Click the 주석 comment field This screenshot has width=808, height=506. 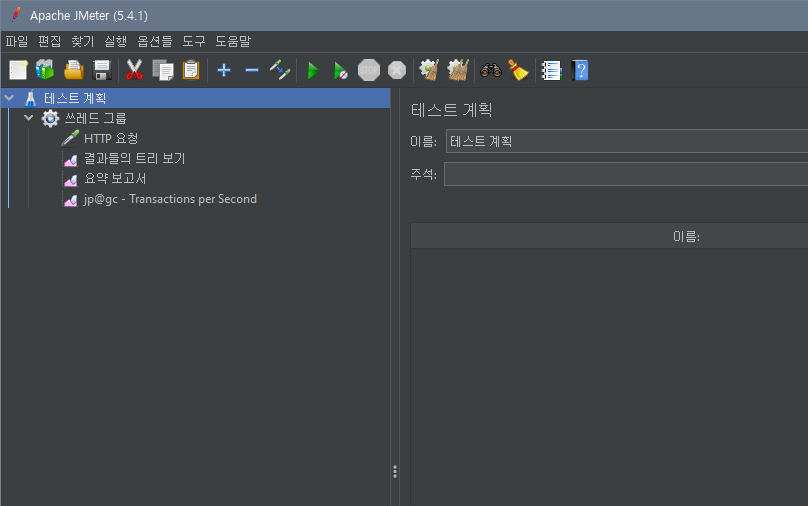coord(626,174)
